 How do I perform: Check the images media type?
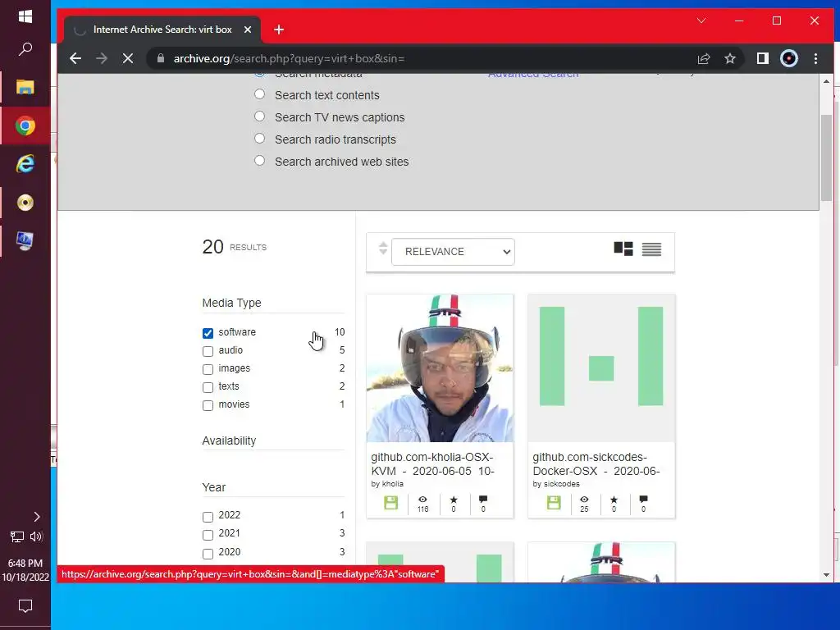208,369
